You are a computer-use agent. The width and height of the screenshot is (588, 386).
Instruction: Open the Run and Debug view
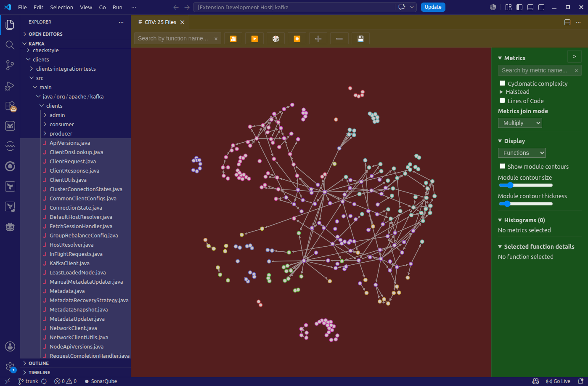point(10,85)
